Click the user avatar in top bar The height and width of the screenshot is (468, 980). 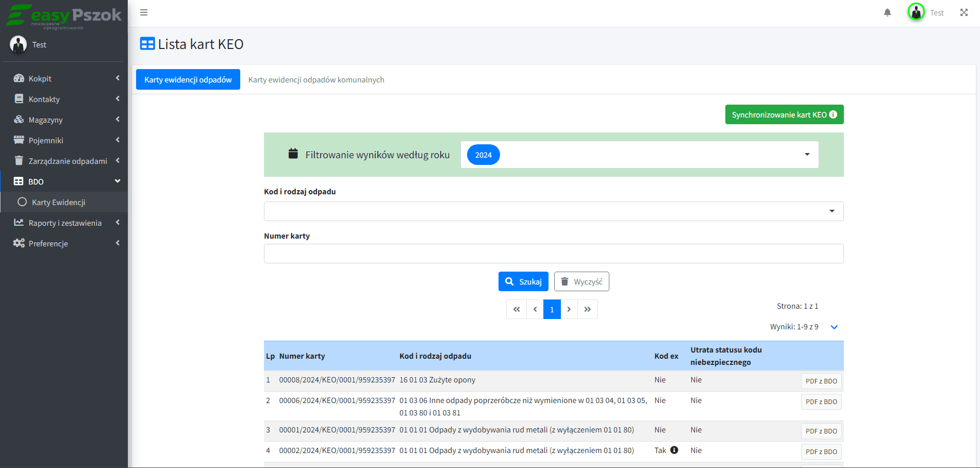tap(916, 12)
